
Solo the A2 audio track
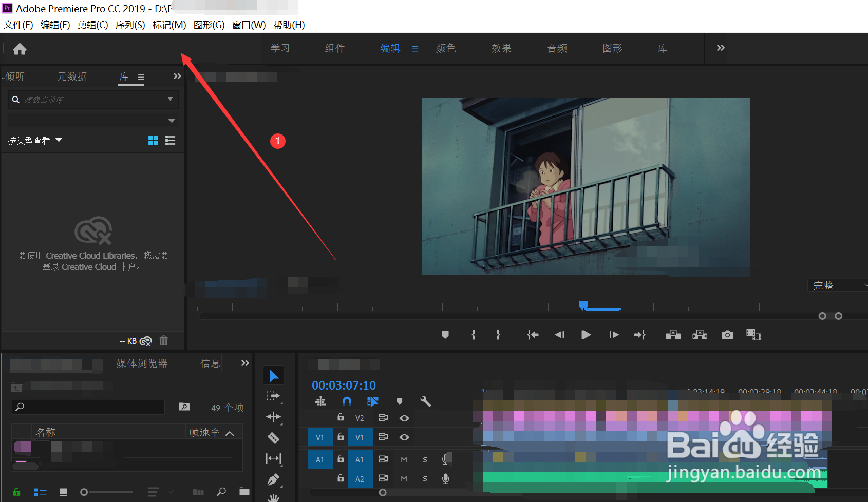tap(425, 478)
